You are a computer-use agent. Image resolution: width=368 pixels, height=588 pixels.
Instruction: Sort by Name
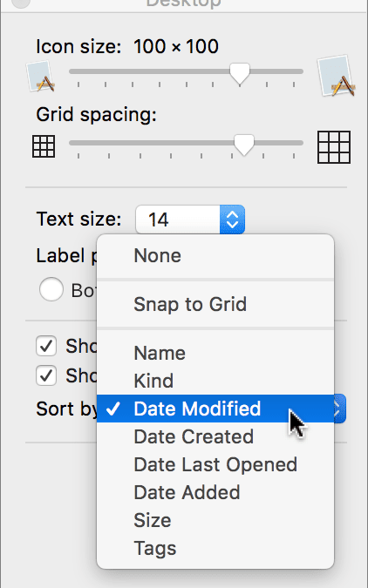point(215,353)
